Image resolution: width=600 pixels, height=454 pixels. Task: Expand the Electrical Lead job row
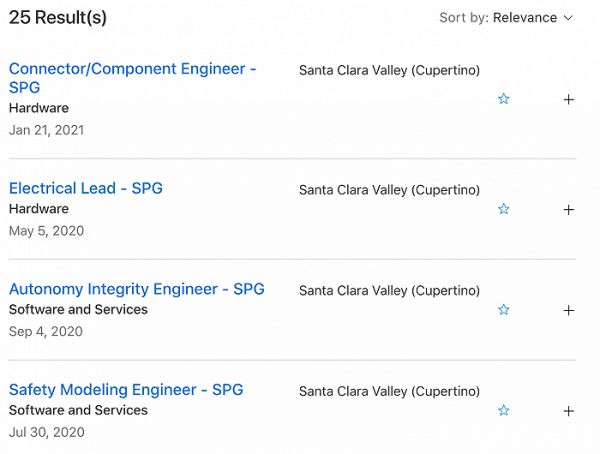(x=569, y=209)
